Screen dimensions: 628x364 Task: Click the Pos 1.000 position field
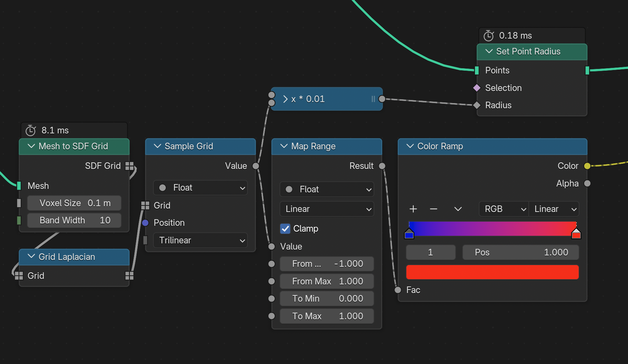(520, 252)
